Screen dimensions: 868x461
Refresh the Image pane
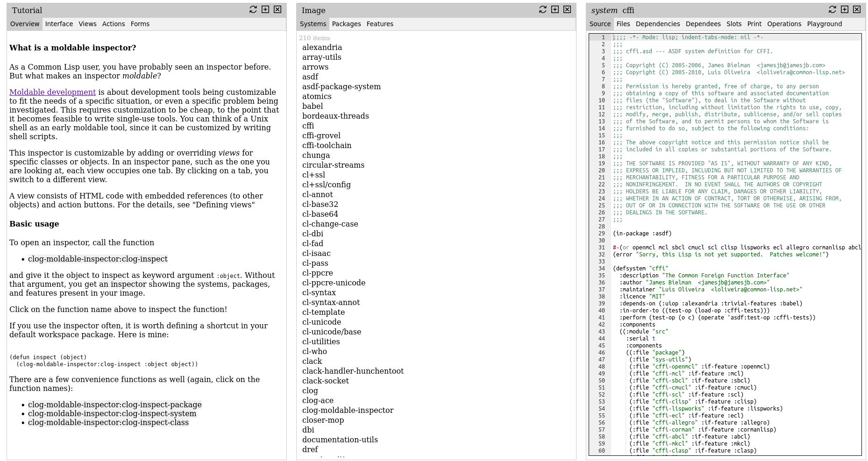(x=543, y=10)
